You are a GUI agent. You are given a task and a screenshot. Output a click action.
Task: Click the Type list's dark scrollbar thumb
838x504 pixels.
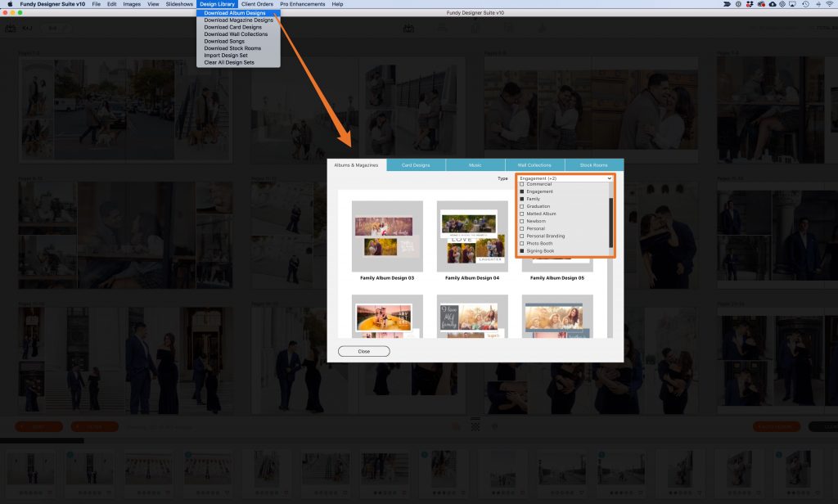click(610, 223)
